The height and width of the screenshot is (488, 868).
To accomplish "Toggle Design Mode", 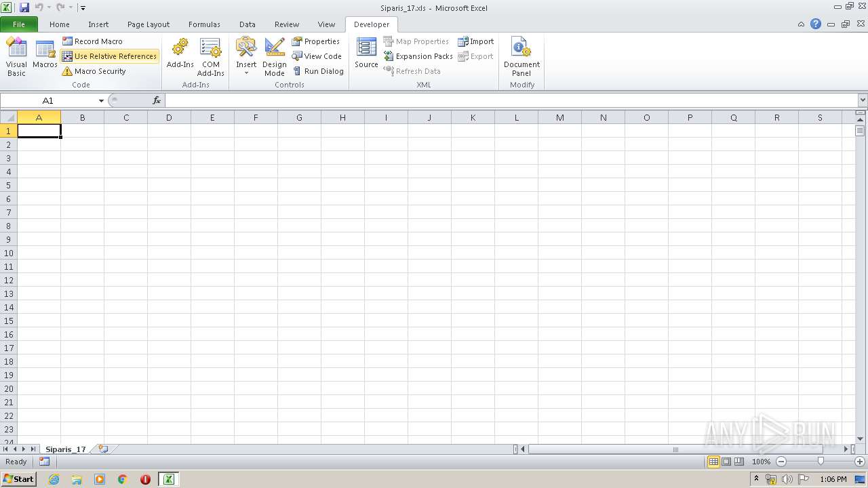I will (x=275, y=57).
